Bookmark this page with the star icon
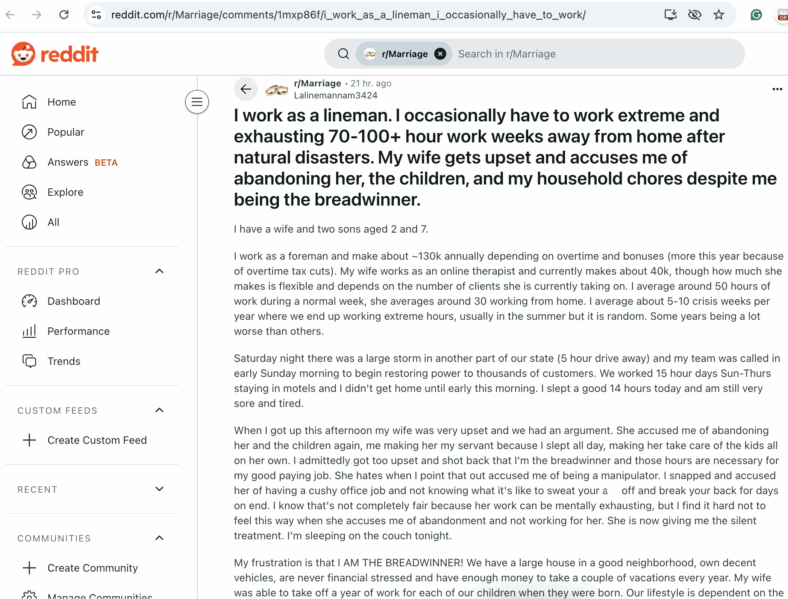The height and width of the screenshot is (599, 788). tap(719, 15)
